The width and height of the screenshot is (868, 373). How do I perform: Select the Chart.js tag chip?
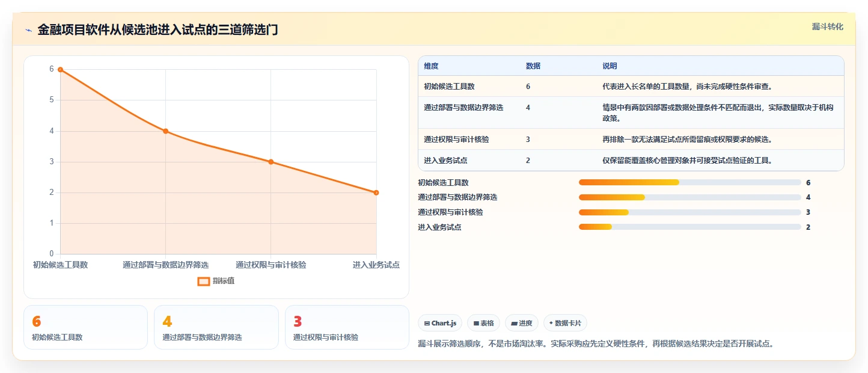[440, 323]
